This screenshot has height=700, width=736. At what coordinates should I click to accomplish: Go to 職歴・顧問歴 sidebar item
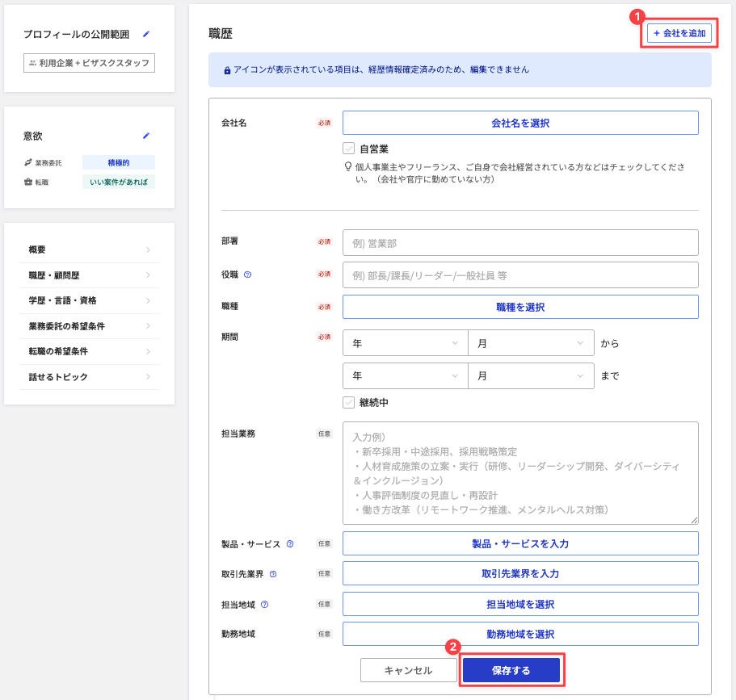click(89, 275)
